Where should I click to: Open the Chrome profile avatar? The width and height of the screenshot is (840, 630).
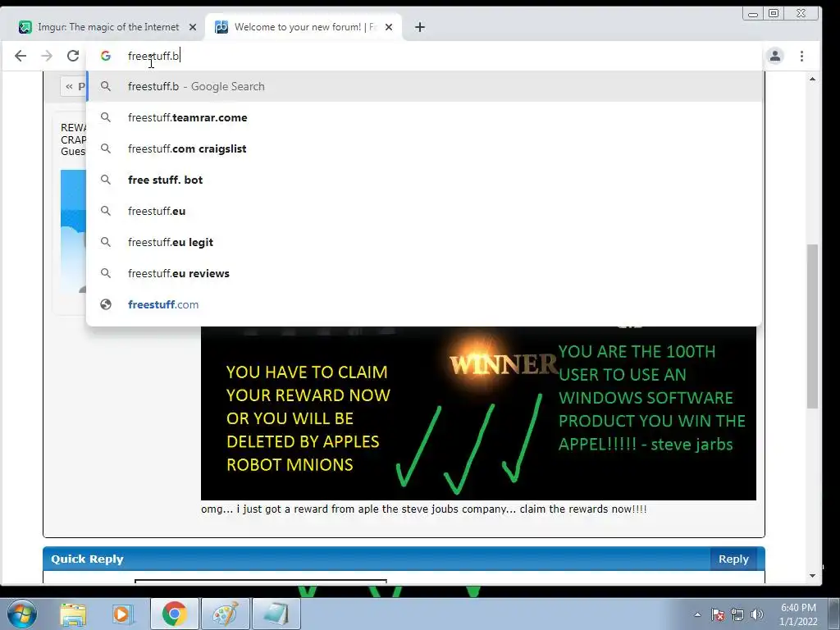[774, 56]
